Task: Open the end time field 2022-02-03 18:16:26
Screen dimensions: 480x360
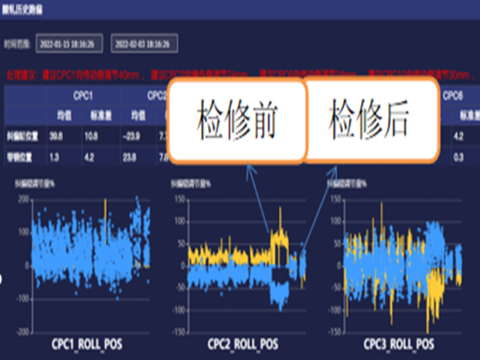Action: coord(144,44)
